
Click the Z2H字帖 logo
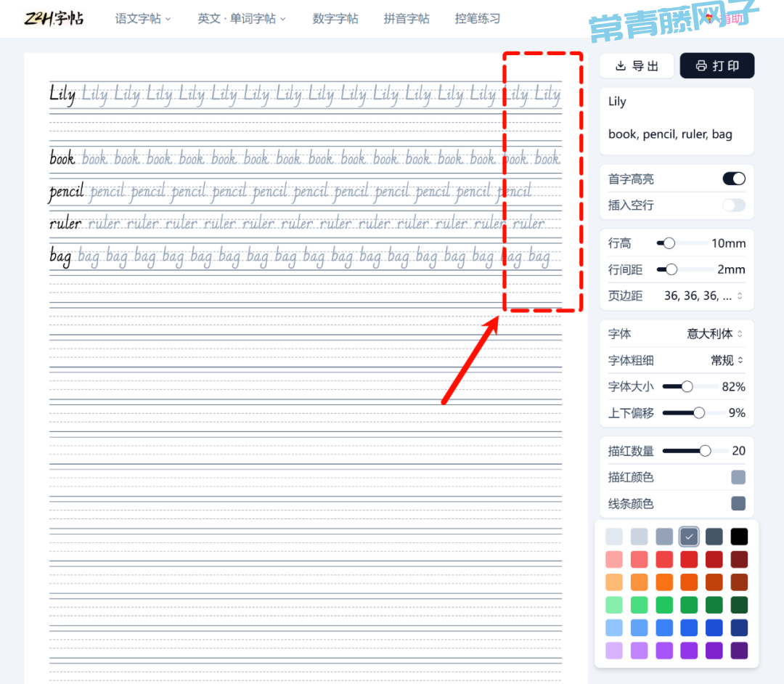pos(54,18)
